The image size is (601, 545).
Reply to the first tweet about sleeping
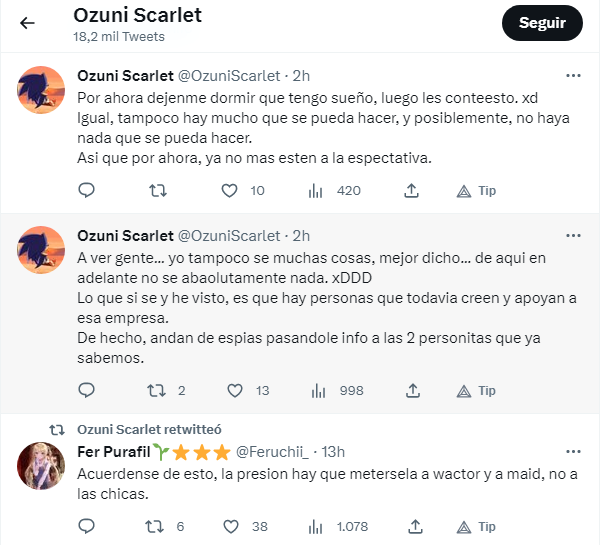pos(87,190)
